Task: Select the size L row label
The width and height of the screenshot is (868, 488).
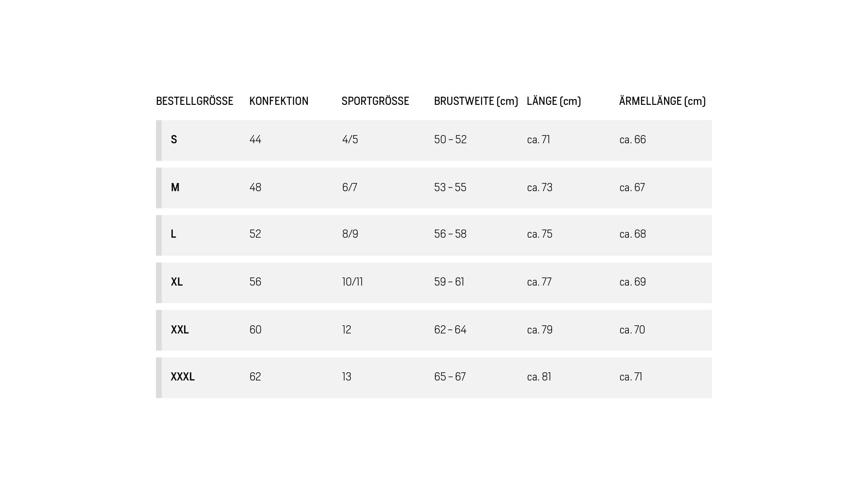Action: pos(173,234)
